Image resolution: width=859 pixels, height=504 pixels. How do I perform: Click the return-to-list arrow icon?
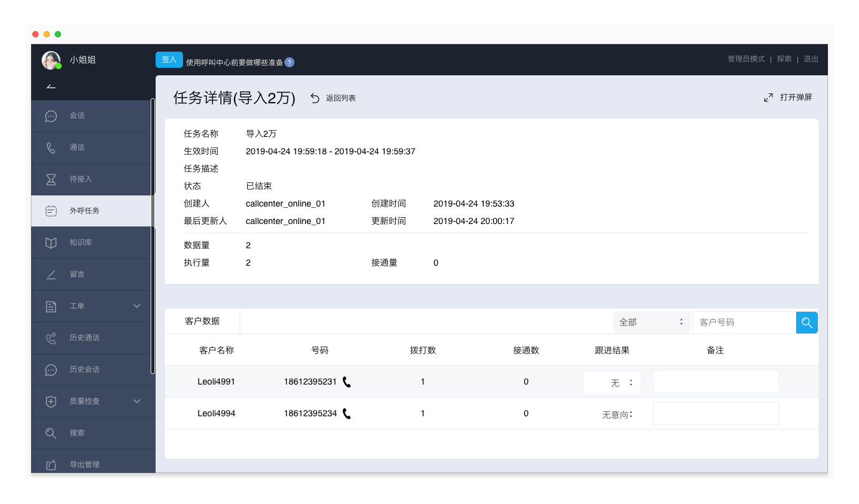coord(315,98)
